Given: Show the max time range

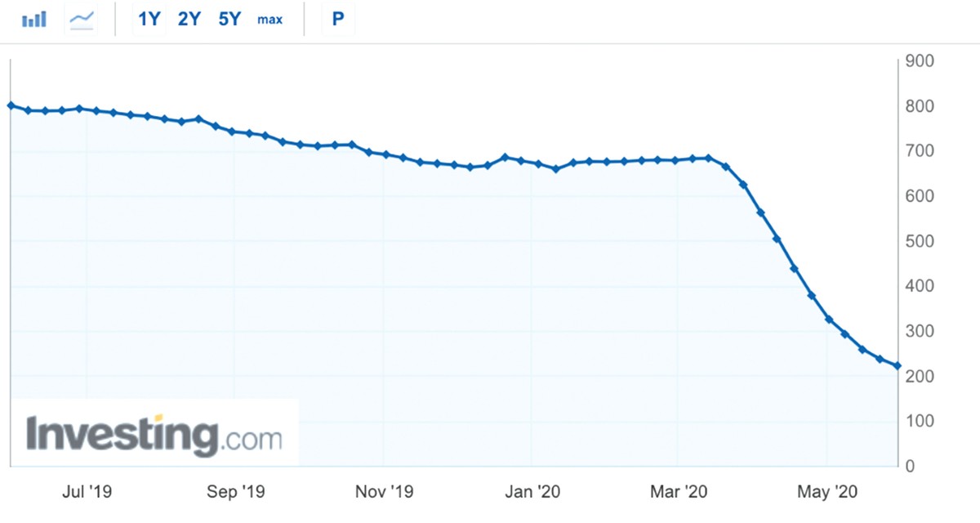Looking at the screenshot, I should point(269,20).
